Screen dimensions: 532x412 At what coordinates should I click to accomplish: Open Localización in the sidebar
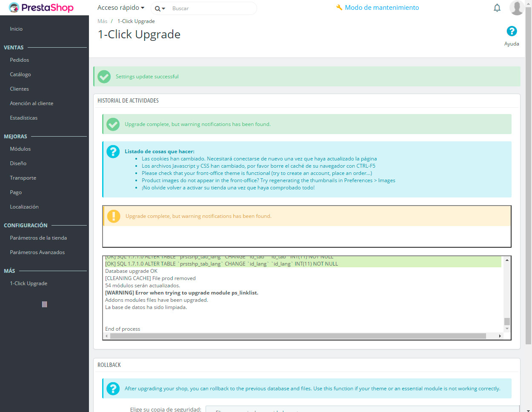[24, 207]
